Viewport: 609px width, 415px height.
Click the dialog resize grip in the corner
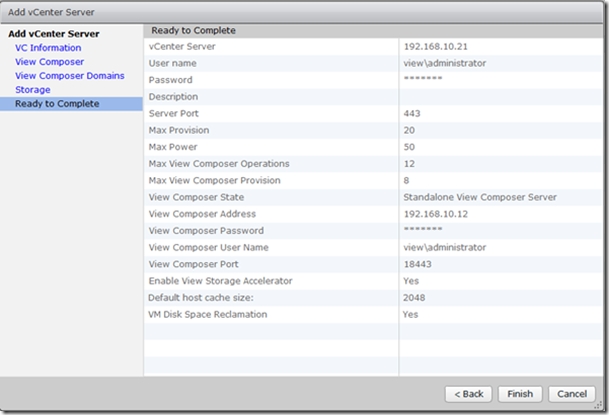598,405
